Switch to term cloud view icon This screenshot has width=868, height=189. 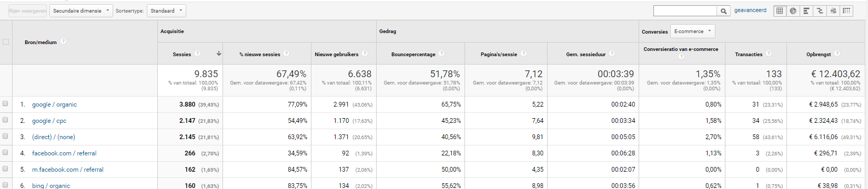click(x=833, y=10)
